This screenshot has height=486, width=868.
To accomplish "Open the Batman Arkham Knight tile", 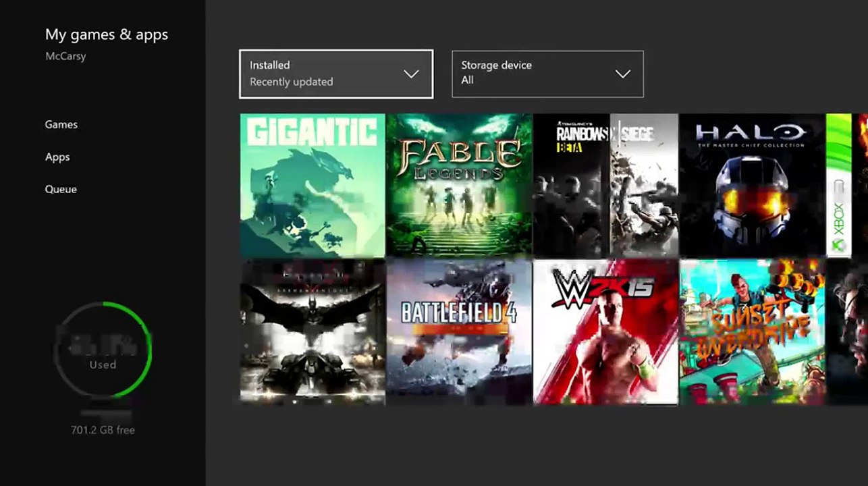I will click(313, 332).
